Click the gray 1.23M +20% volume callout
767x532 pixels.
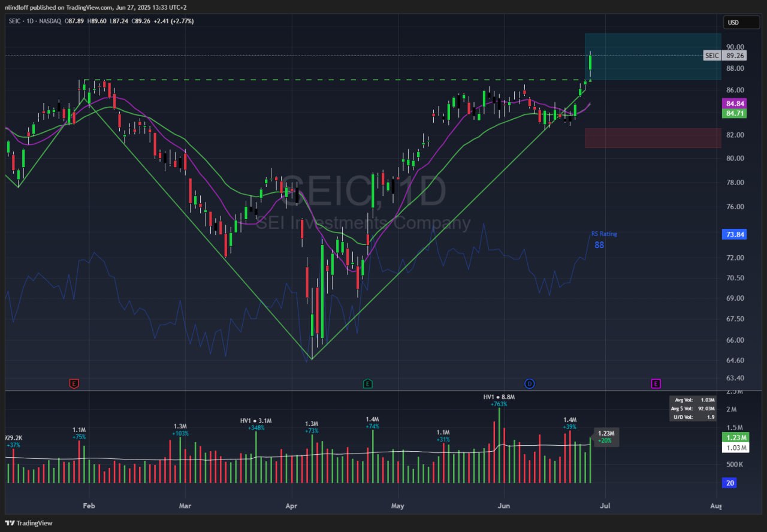pyautogui.click(x=606, y=437)
